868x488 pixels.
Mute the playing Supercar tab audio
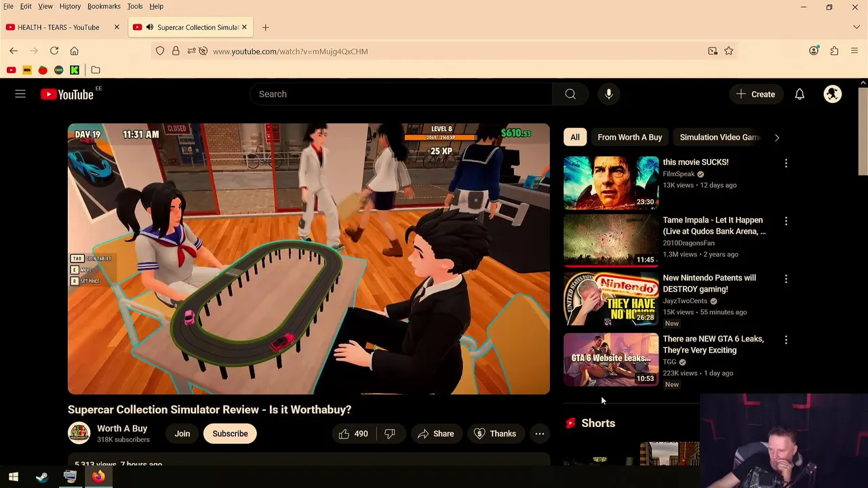tap(150, 27)
